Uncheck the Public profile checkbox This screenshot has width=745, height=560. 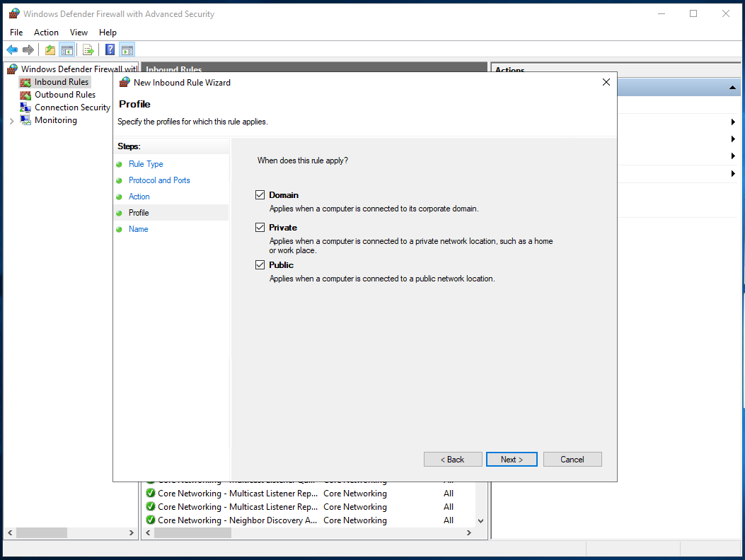pos(260,264)
